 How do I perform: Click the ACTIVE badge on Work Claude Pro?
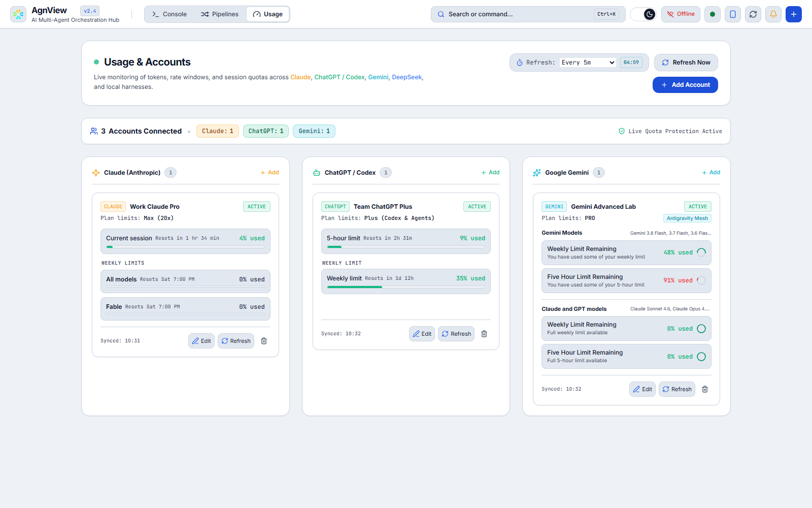[257, 207]
